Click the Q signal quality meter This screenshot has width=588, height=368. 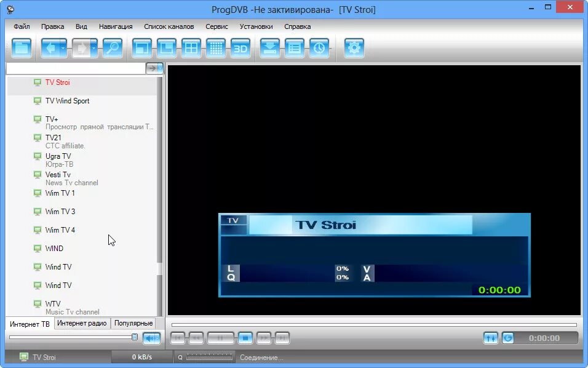click(x=209, y=357)
